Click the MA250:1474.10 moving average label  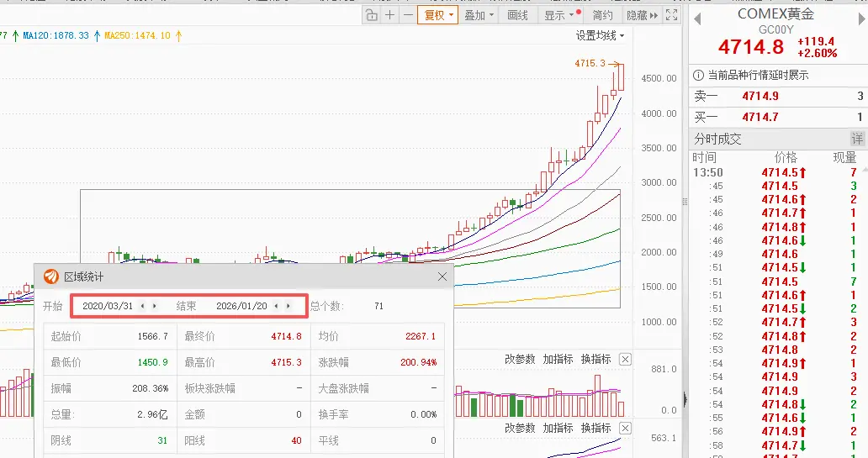137,35
